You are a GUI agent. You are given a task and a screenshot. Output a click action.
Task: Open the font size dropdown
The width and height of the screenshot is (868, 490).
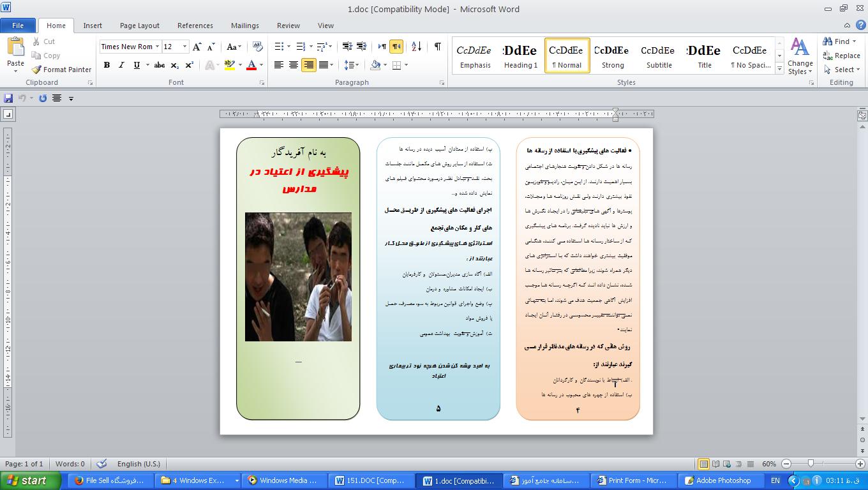[x=184, y=47]
